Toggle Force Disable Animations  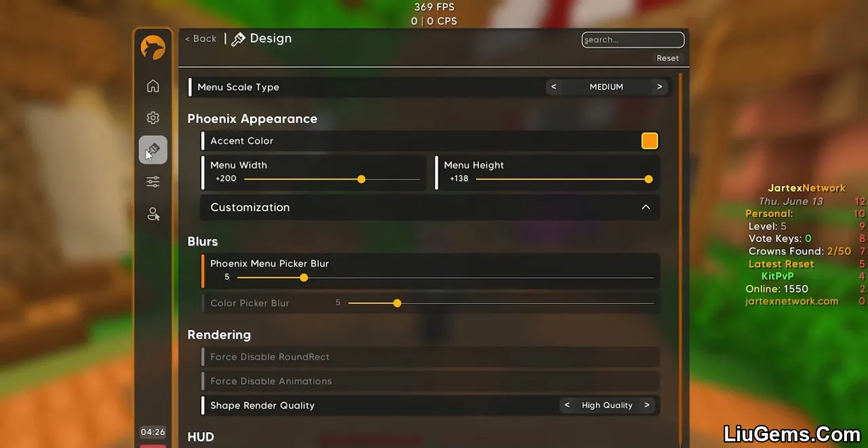tap(430, 381)
